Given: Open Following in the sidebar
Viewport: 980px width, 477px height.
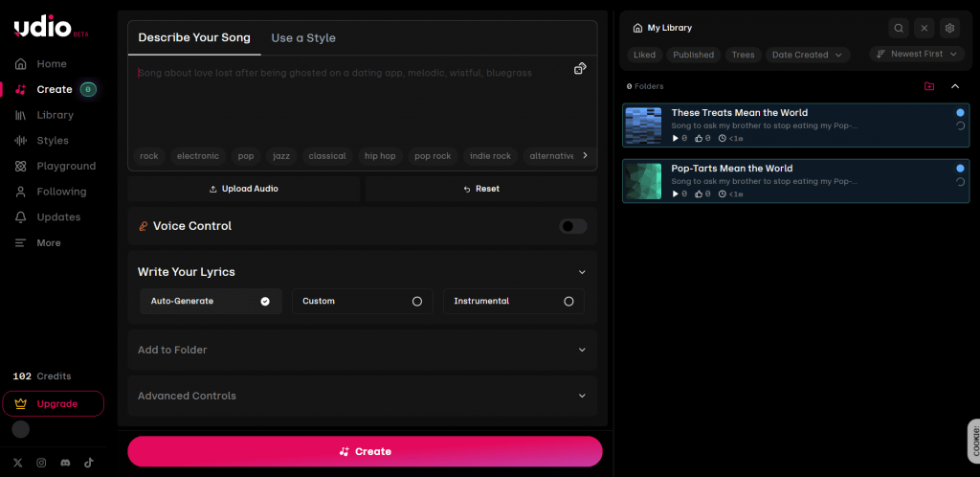Looking at the screenshot, I should [x=50, y=192].
